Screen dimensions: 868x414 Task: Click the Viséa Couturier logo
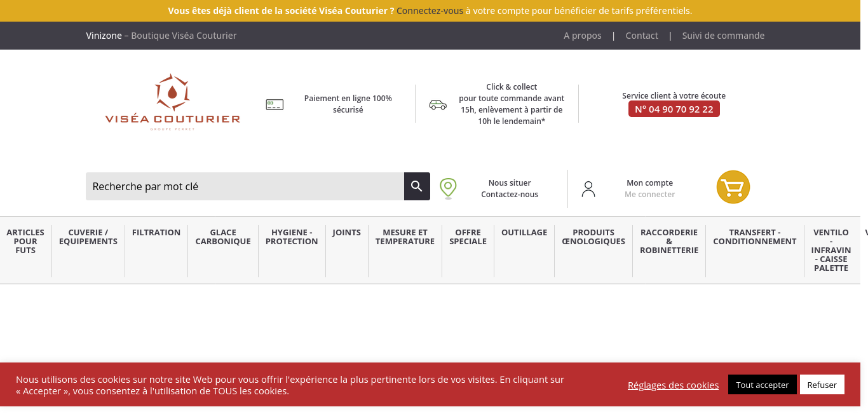[x=172, y=102]
